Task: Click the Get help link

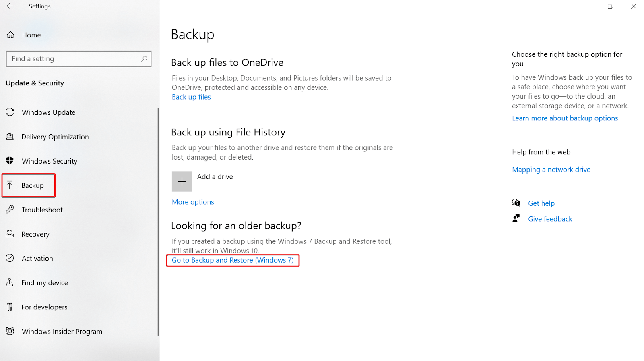Action: pyautogui.click(x=541, y=203)
